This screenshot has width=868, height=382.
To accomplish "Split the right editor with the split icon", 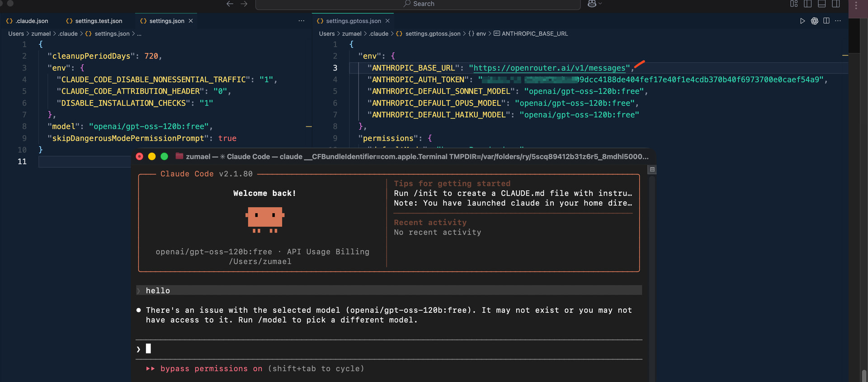I will point(826,21).
